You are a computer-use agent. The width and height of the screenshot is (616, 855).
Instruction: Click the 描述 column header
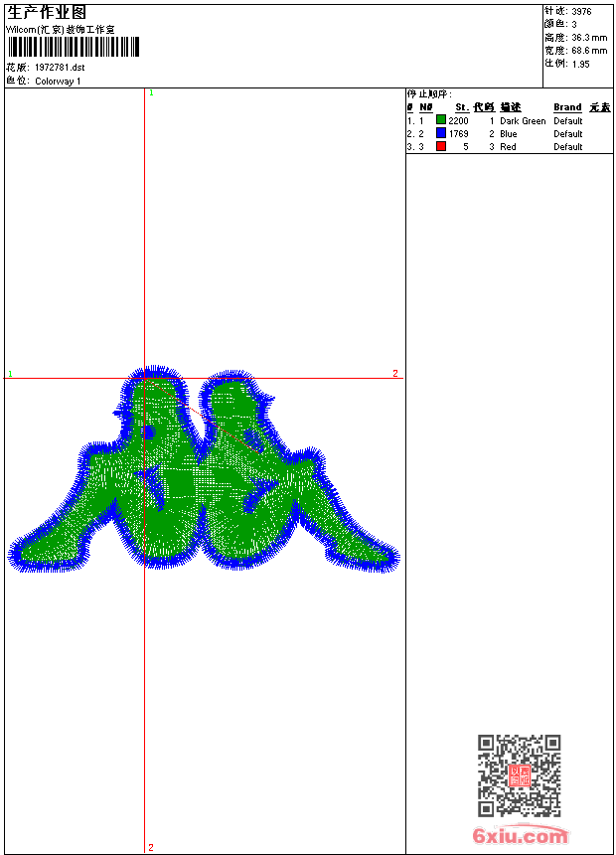tap(510, 107)
